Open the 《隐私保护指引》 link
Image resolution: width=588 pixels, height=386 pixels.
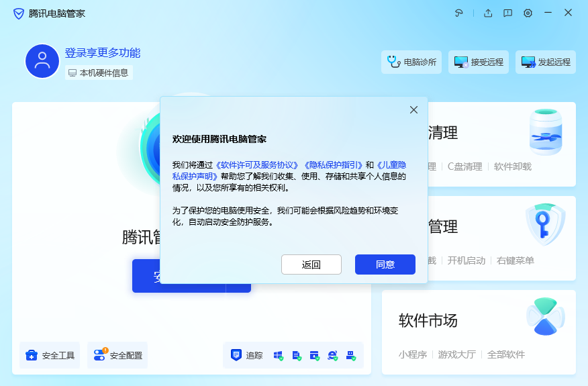coord(334,164)
